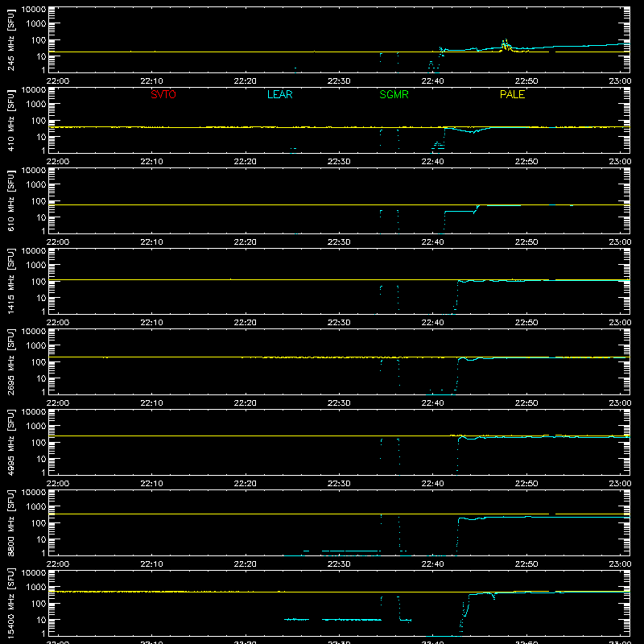Viewport: 644px width, 644px height.
Task: Click the 22:00 time label under 8800 MHz plot
Action: coord(58,564)
